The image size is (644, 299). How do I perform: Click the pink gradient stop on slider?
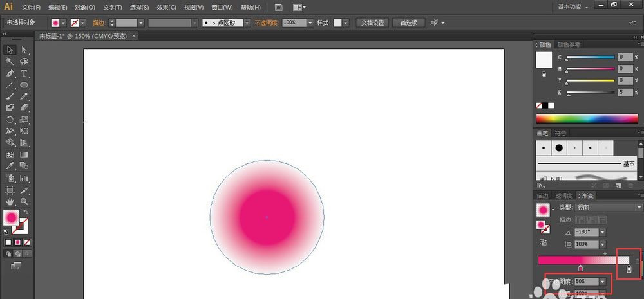point(581,268)
